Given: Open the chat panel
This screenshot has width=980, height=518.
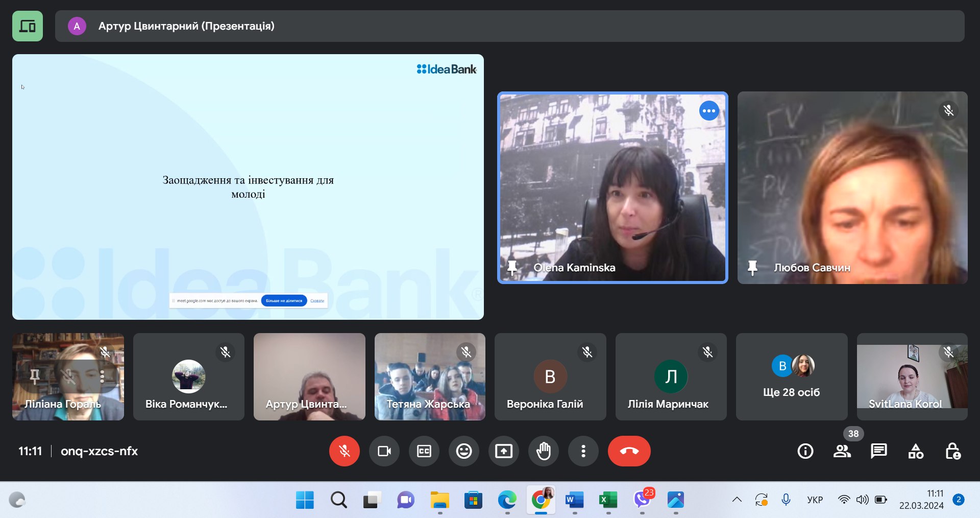Looking at the screenshot, I should (x=878, y=451).
